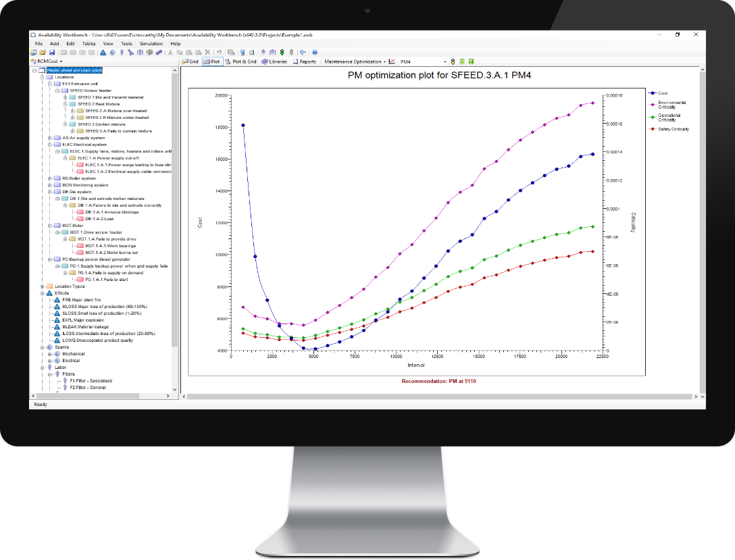The height and width of the screenshot is (560, 735).
Task: Toggle Plot & Grid combined view
Action: [240, 61]
